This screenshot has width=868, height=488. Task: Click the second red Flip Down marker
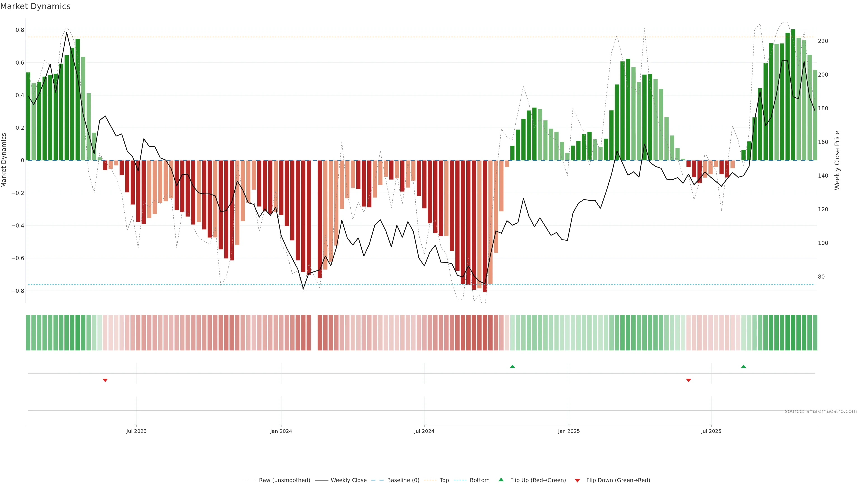click(688, 380)
